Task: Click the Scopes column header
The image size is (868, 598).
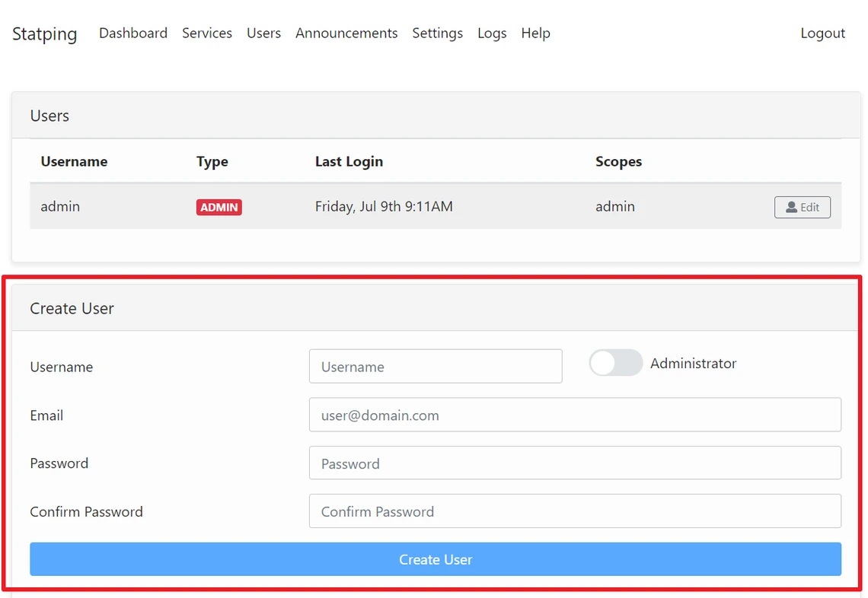Action: coord(618,161)
